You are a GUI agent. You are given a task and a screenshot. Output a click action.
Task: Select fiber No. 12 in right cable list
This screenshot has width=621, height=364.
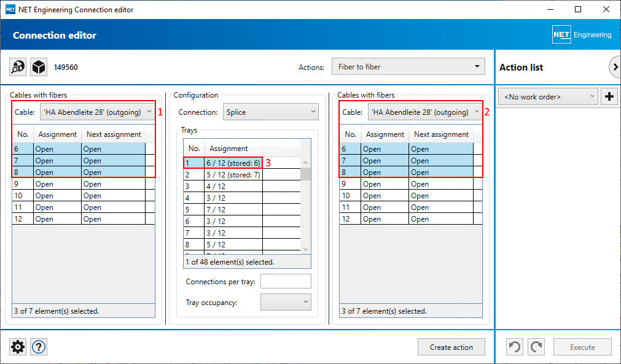pos(411,219)
